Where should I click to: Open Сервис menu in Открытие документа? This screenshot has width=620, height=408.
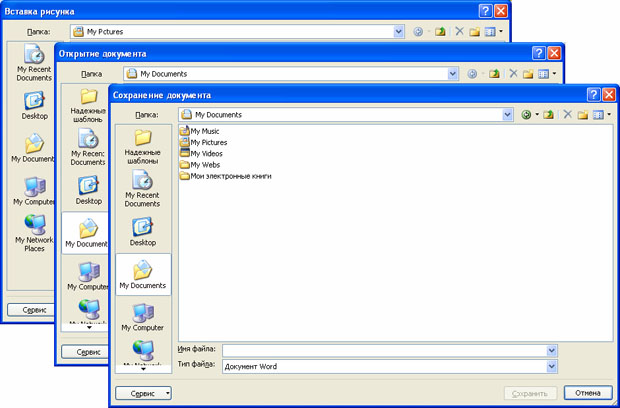[85, 351]
